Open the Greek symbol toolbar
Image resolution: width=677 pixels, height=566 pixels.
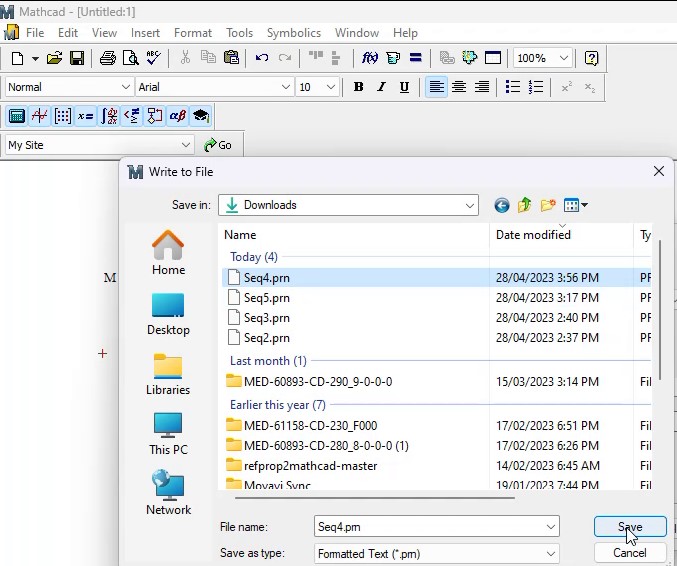point(177,116)
